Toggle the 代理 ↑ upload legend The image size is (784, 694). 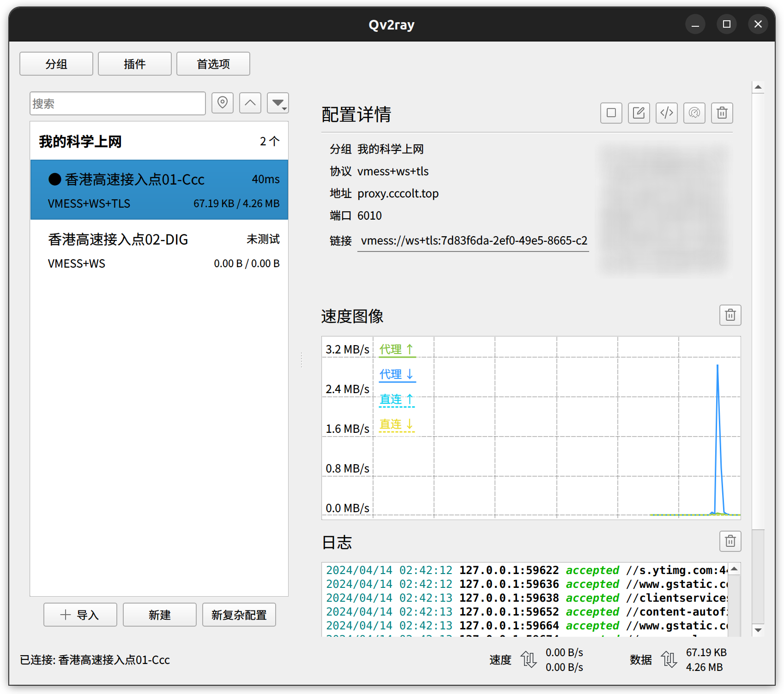397,350
